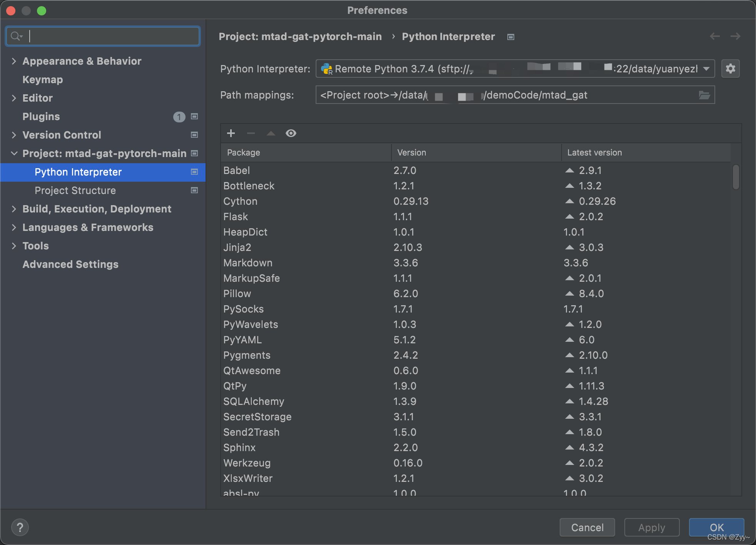Click the path mappings folder icon
The height and width of the screenshot is (545, 756).
pyautogui.click(x=704, y=95)
